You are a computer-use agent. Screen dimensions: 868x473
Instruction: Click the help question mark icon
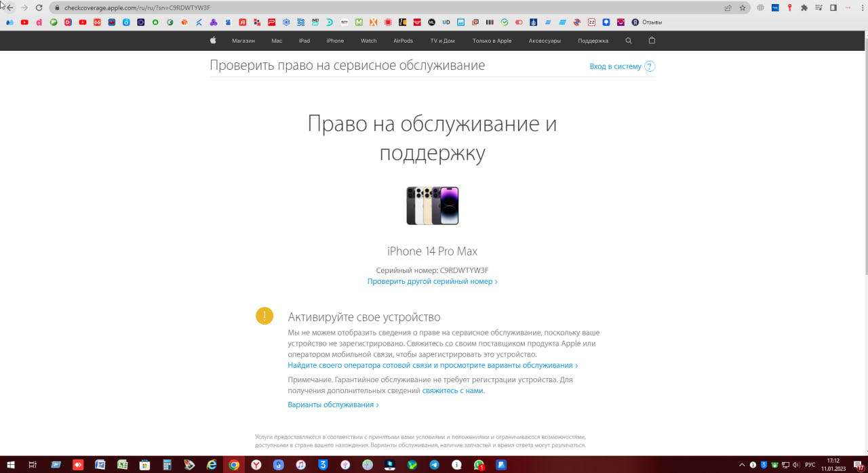[650, 66]
